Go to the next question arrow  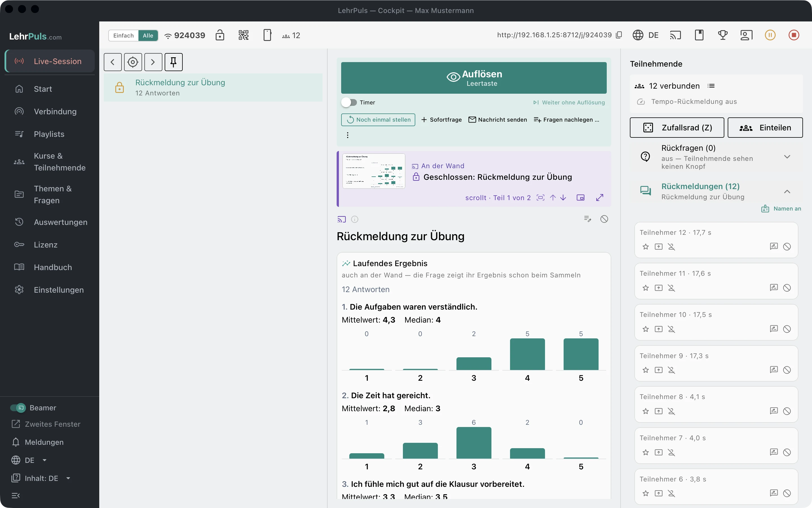pos(153,62)
